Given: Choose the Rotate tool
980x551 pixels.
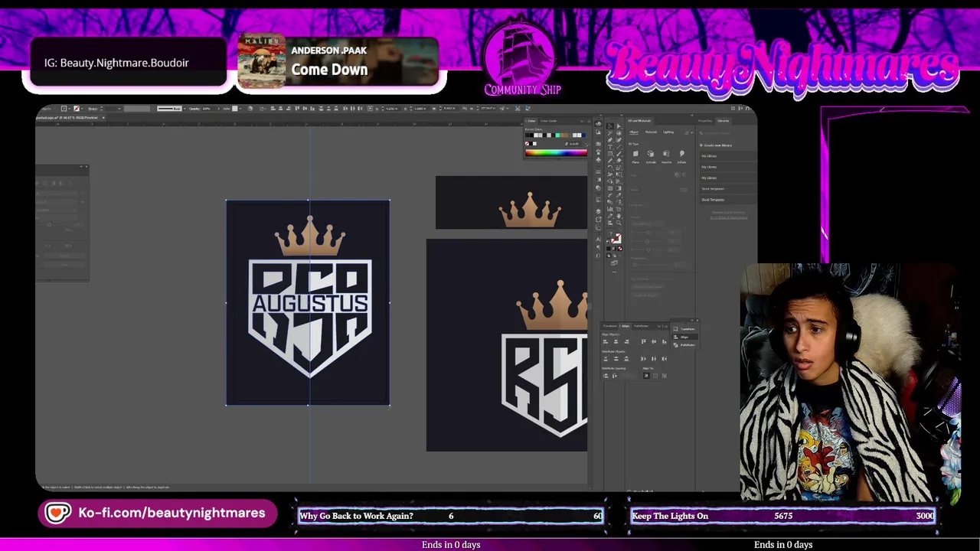Looking at the screenshot, I should pyautogui.click(x=610, y=168).
